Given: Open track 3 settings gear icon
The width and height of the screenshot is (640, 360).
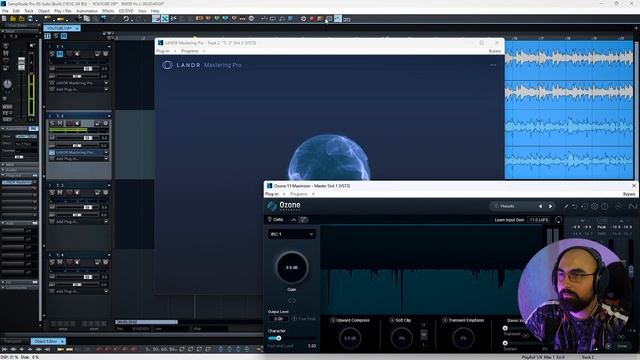Looking at the screenshot, I should 105,192.
